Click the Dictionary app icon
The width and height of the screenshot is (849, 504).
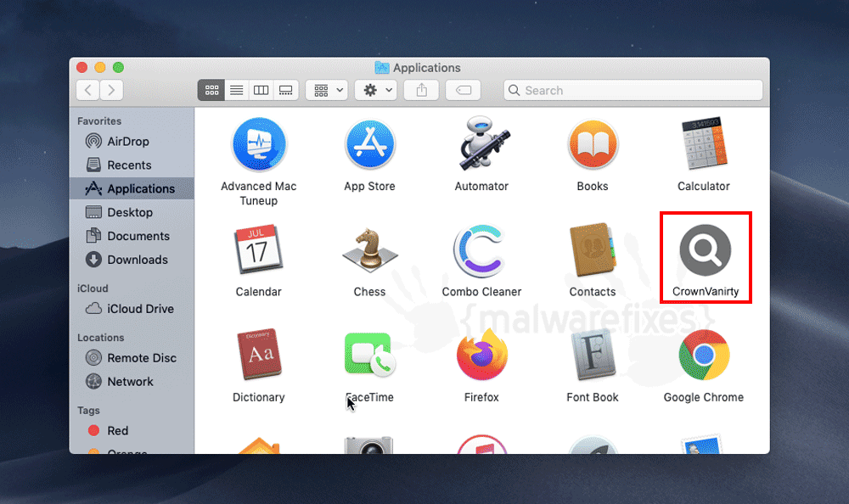pos(259,355)
